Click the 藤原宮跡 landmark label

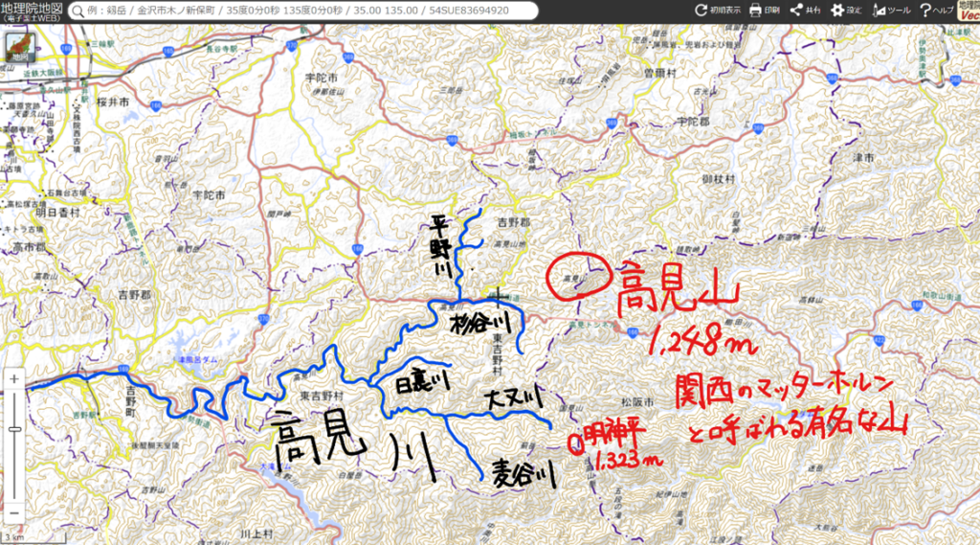(23, 106)
